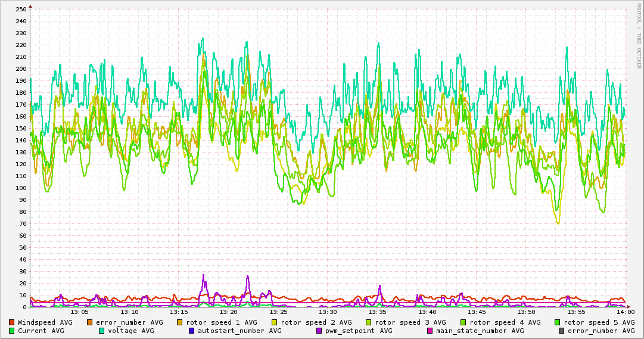644x339 pixels.
Task: Select the 'Windspeed AVG' legend label
Action: (45, 322)
